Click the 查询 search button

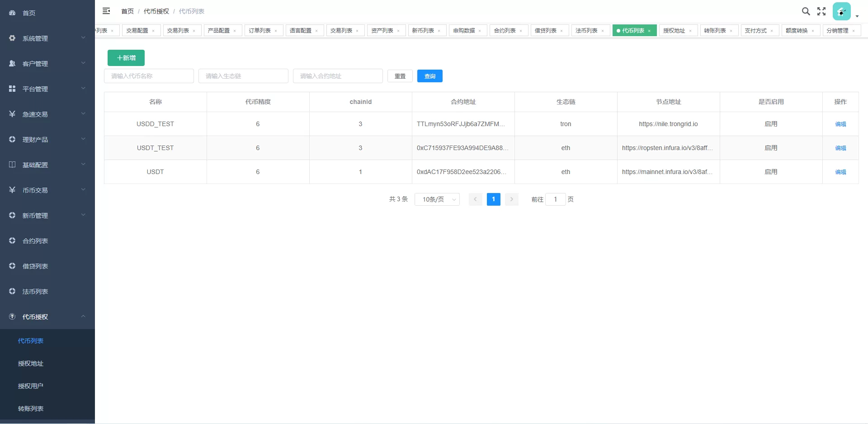pyautogui.click(x=429, y=76)
